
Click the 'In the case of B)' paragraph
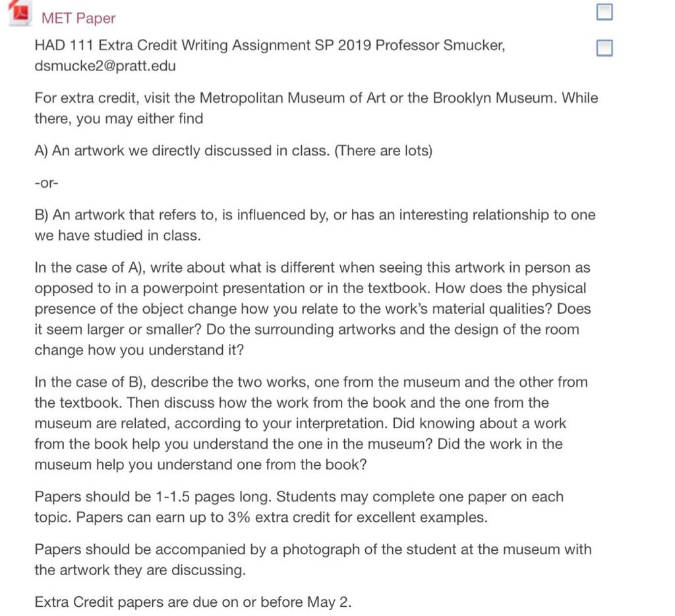[311, 423]
